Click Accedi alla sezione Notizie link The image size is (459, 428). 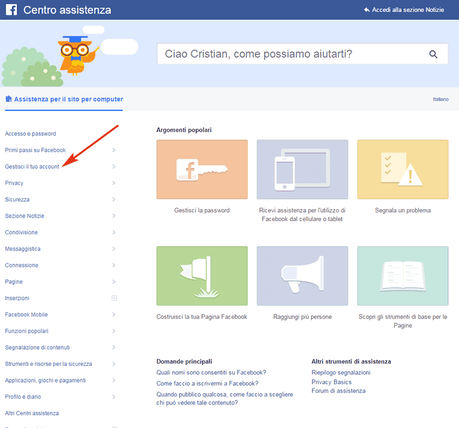[408, 10]
